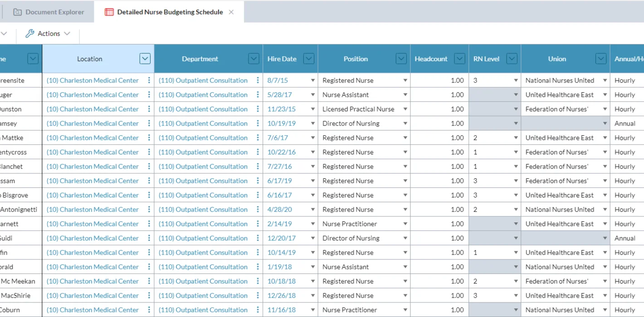
Task: Click the Detailed Nurse Budgeting Schedule table icon
Action: point(109,12)
